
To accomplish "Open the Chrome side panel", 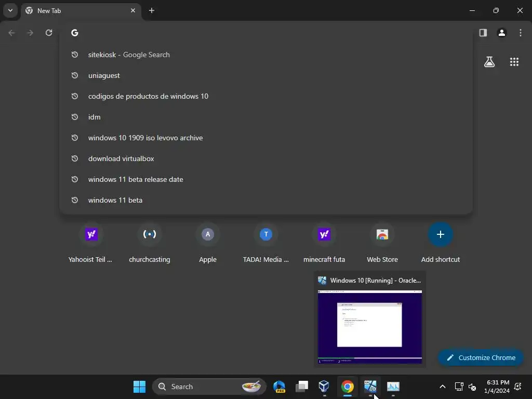I will tap(483, 33).
